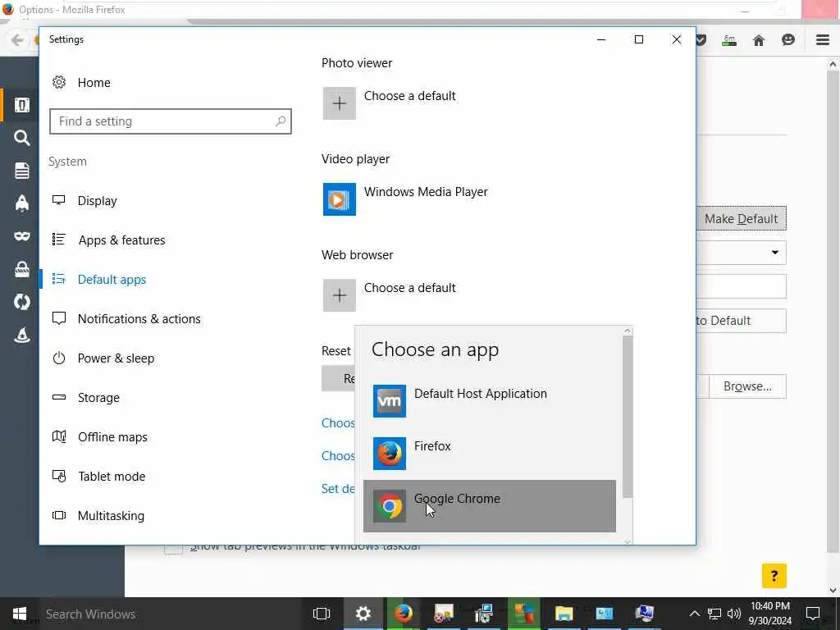Viewport: 840px width, 630px height.
Task: Click the 6m extension icon in Firefox toolbar
Action: coord(729,40)
